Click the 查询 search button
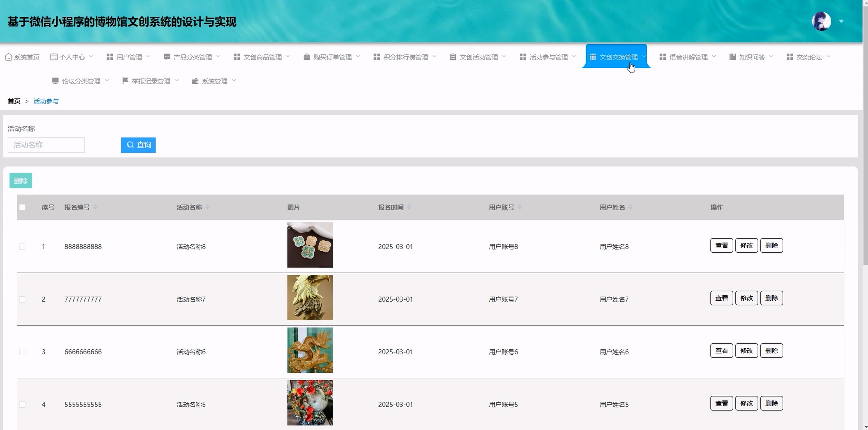The width and height of the screenshot is (868, 430). [x=139, y=145]
